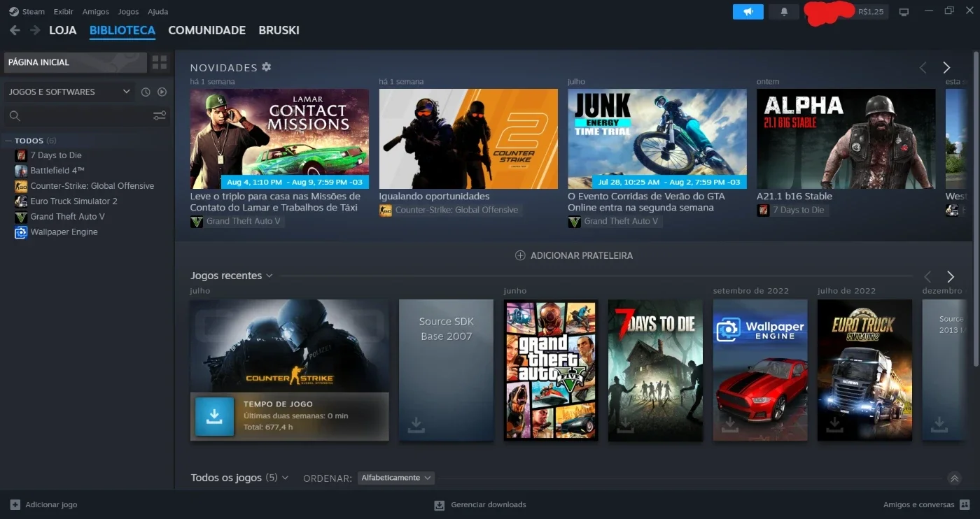The image size is (980, 519).
Task: Switch library to collections grid view icon
Action: [x=160, y=62]
